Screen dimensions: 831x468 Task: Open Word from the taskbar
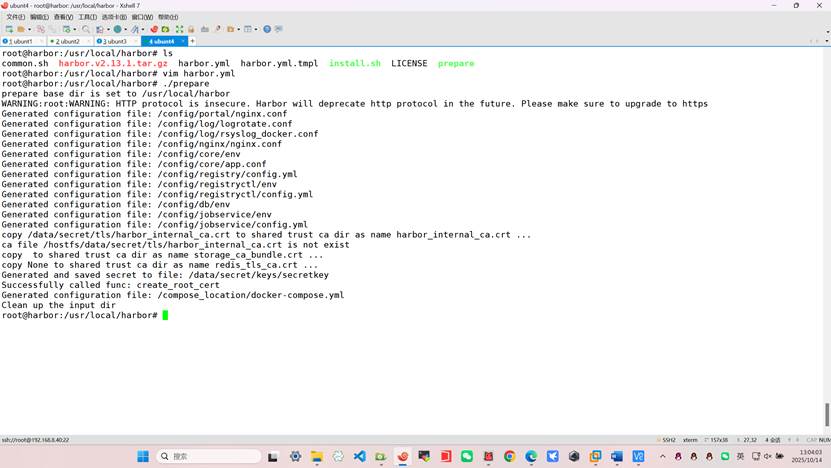pos(617,456)
